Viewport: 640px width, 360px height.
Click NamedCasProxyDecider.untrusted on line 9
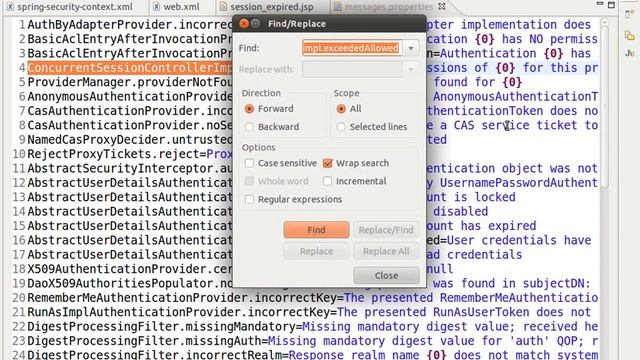point(129,140)
